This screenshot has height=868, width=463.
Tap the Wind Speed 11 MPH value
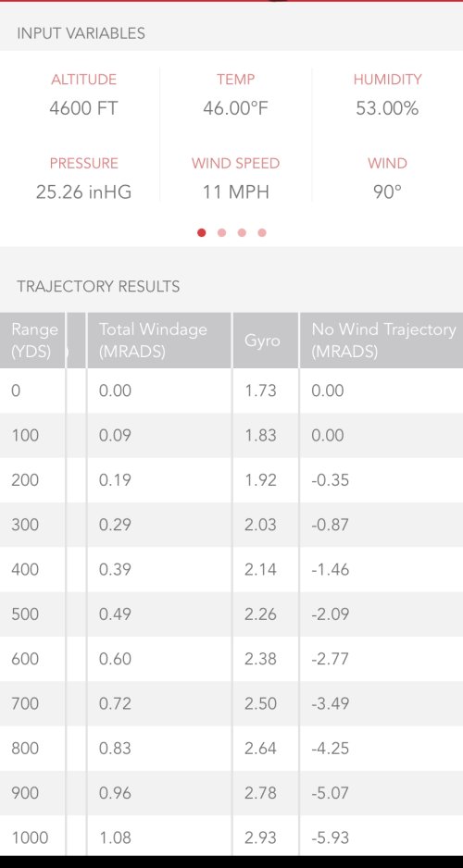point(235,192)
